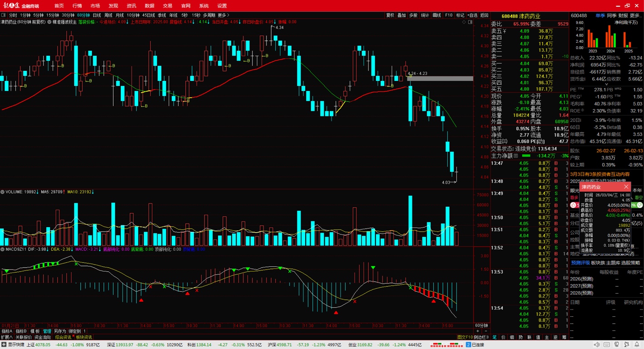Expand the 扩展 panel toggle
The width and height of the screenshot is (644, 349).
tap(7, 337)
